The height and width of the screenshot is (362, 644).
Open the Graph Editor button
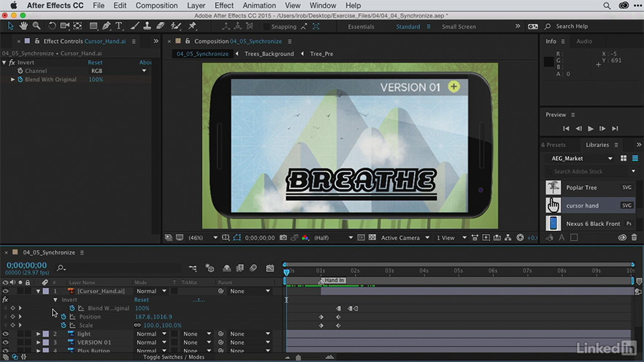(270, 268)
